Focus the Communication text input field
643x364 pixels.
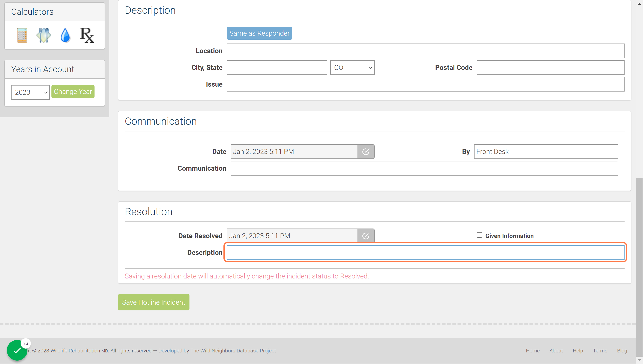(x=424, y=168)
